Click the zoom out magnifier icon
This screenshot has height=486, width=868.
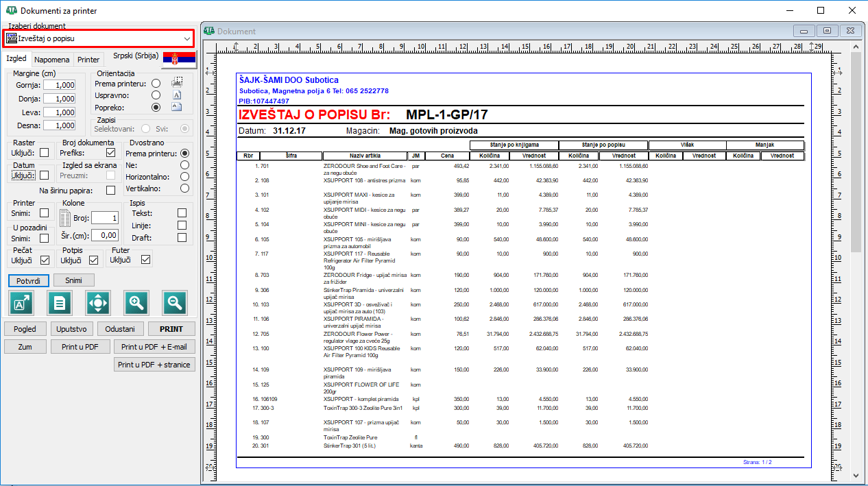(x=175, y=302)
